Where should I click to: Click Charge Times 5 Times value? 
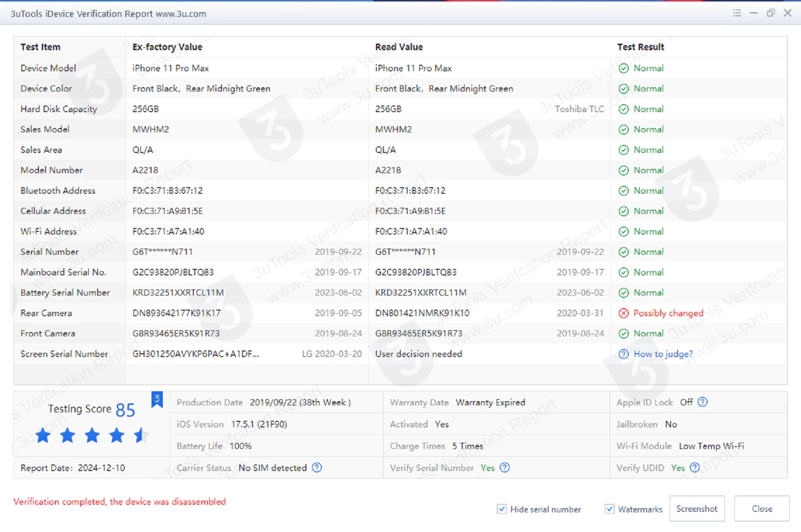[x=468, y=446]
